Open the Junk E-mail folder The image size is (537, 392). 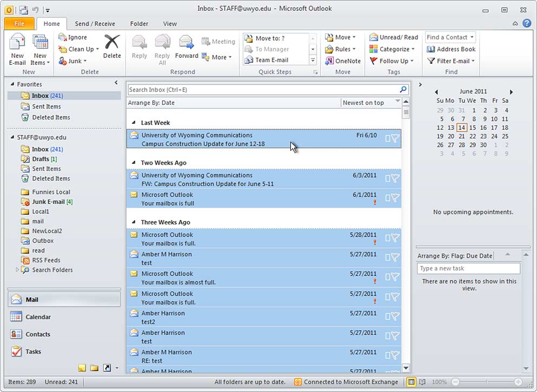click(48, 202)
